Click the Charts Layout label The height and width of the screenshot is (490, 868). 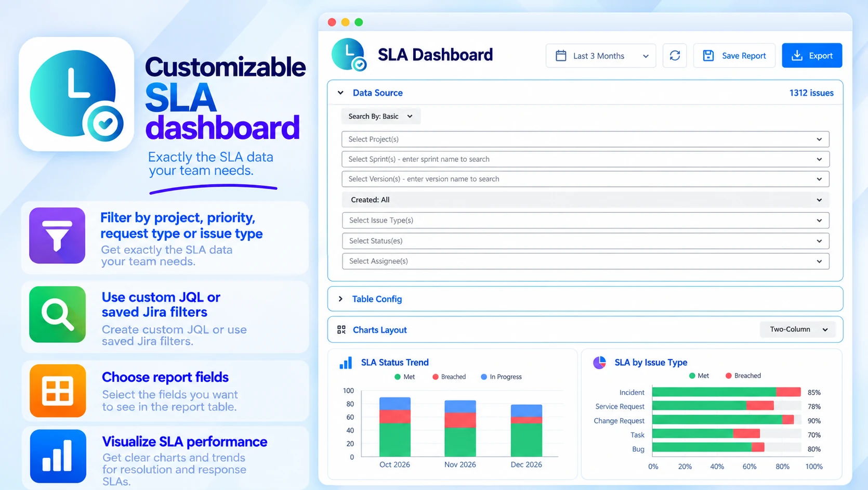[x=379, y=330]
